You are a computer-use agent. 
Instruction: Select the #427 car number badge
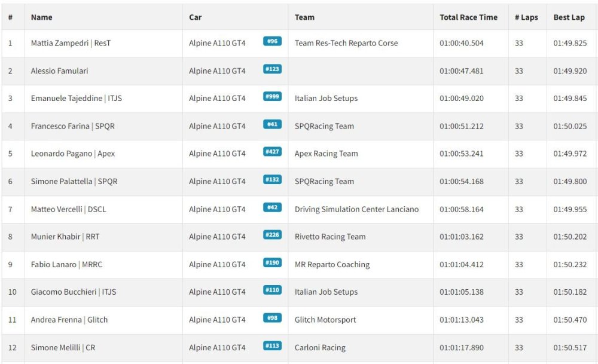[272, 152]
